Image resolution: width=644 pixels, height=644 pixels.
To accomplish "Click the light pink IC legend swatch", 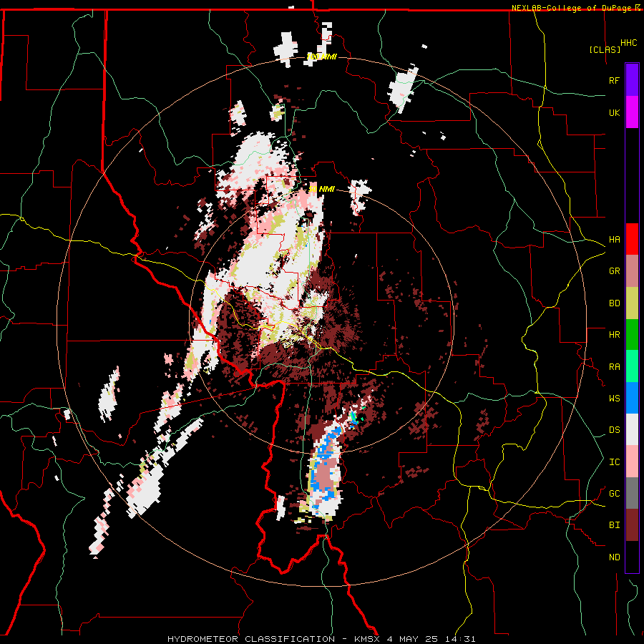I will [632, 462].
